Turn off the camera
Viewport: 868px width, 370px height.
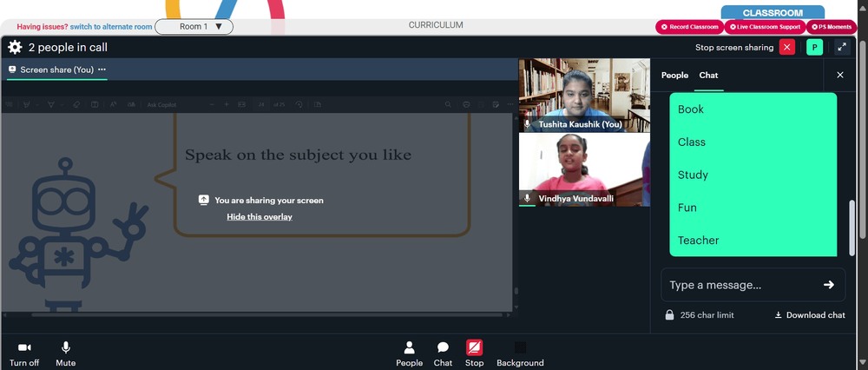(x=24, y=354)
